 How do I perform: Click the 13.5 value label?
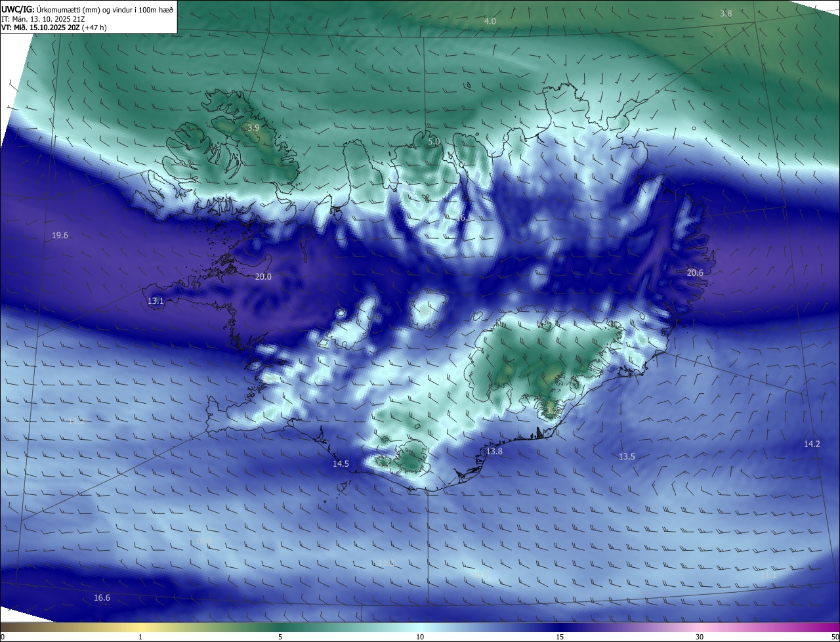[627, 456]
